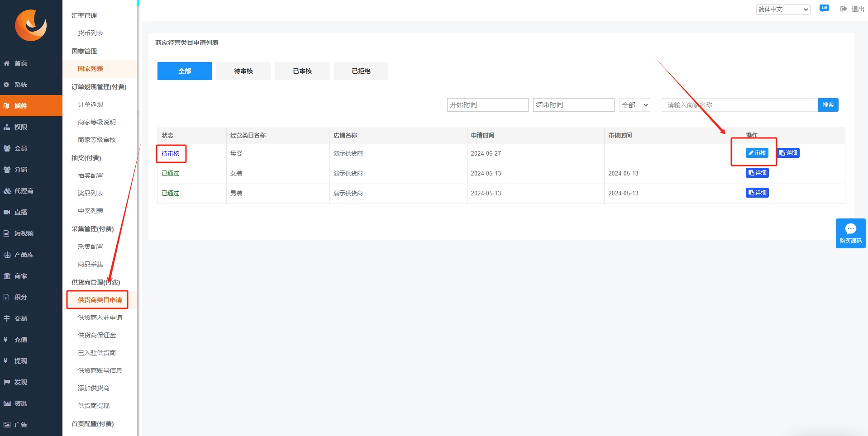Screen dimensions: 868x436
Task: Click 详细 button for the 母婴 row
Action: pos(788,153)
